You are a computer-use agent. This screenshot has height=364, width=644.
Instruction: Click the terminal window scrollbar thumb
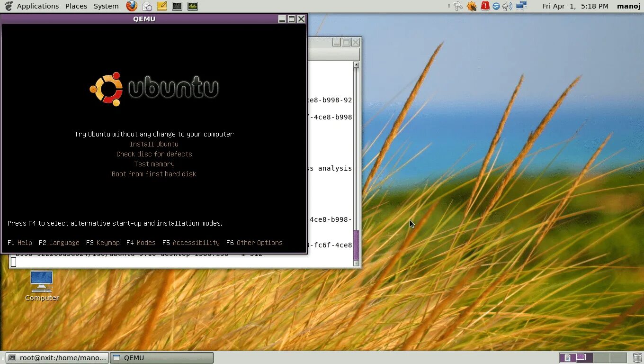[357, 245]
